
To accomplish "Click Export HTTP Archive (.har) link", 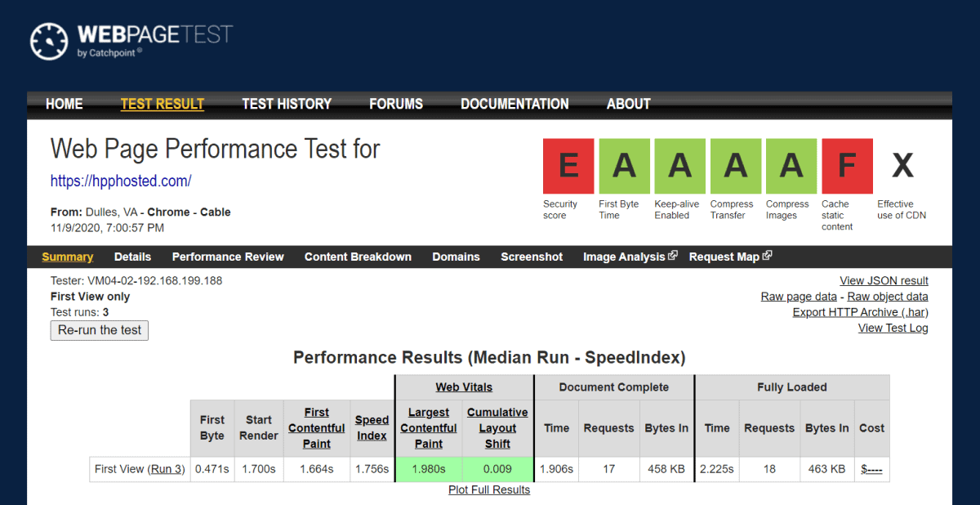I will [861, 312].
